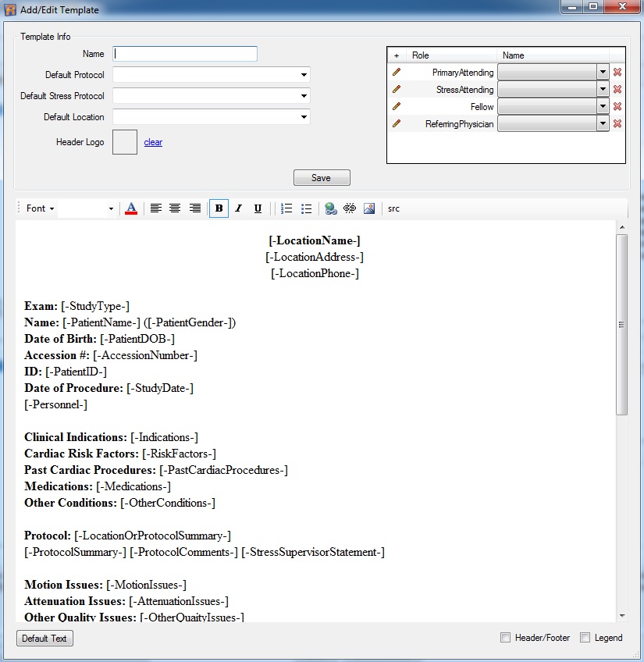This screenshot has width=644, height=662.
Task: Click the clear link beside Header Logo
Action: 153,143
